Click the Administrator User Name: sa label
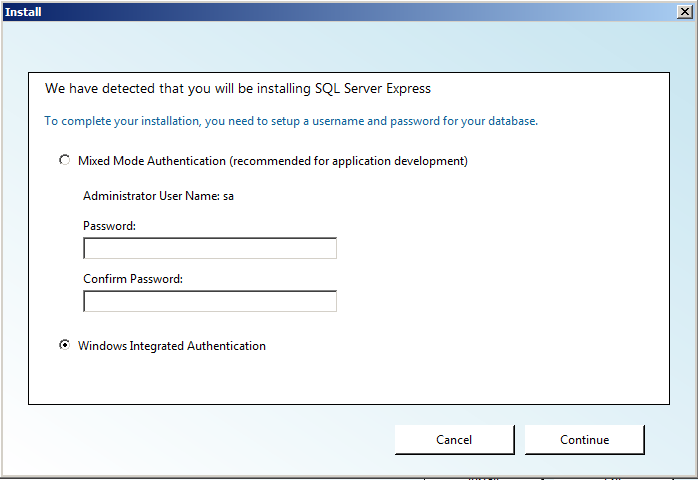Viewport: 698px width, 480px height. pos(158,196)
